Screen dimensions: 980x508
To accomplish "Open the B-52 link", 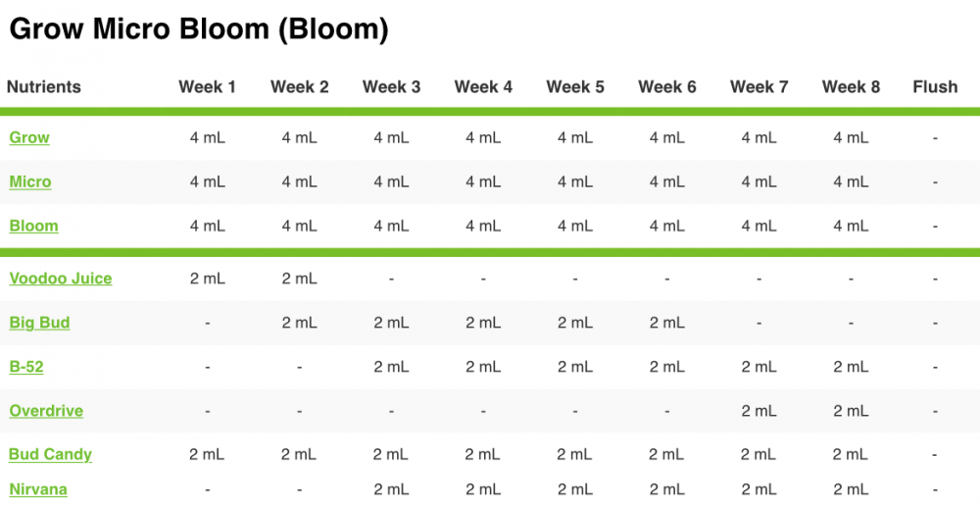I will pos(26,367).
